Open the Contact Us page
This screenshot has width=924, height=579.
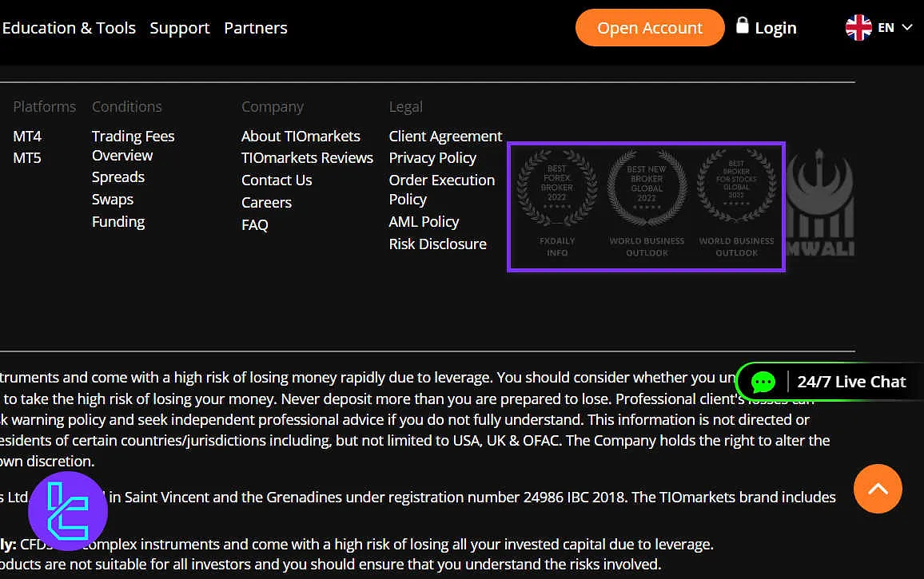pyautogui.click(x=277, y=180)
